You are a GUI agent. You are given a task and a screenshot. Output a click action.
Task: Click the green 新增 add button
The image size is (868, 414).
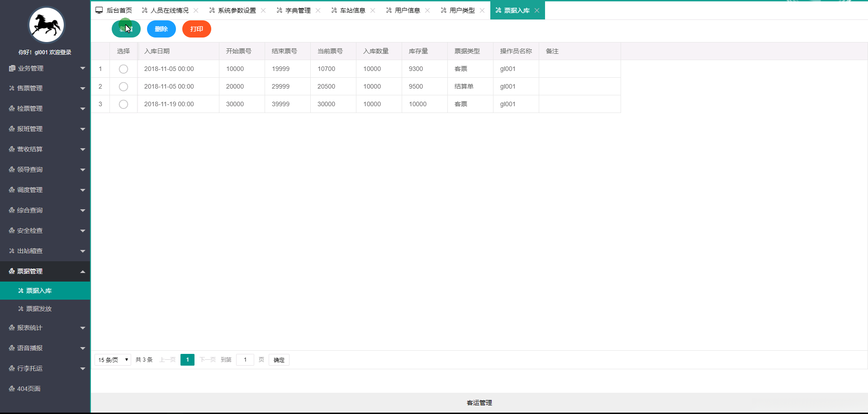(126, 29)
